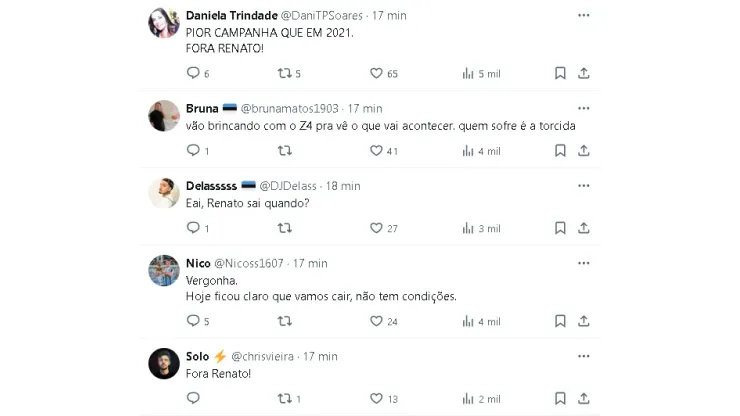View analytics of Bruna's tweet
Viewport: 740px width, 416px height.
[x=468, y=151]
